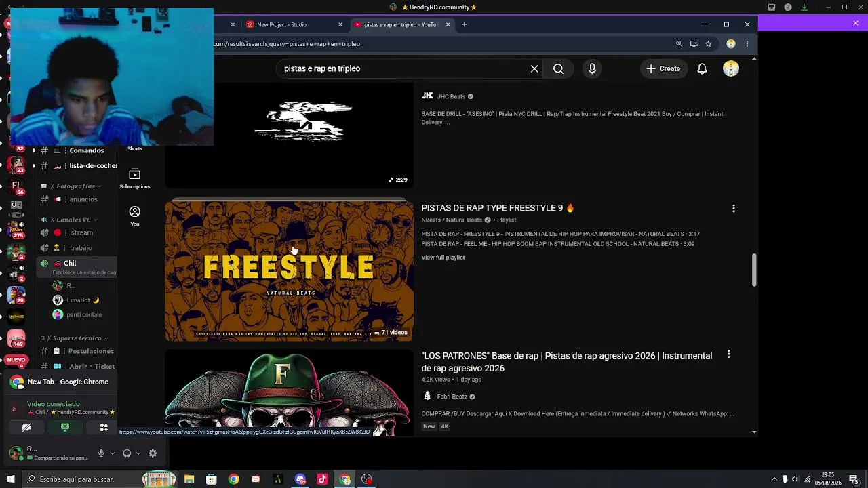Open the Chrome profile avatar

point(730,44)
